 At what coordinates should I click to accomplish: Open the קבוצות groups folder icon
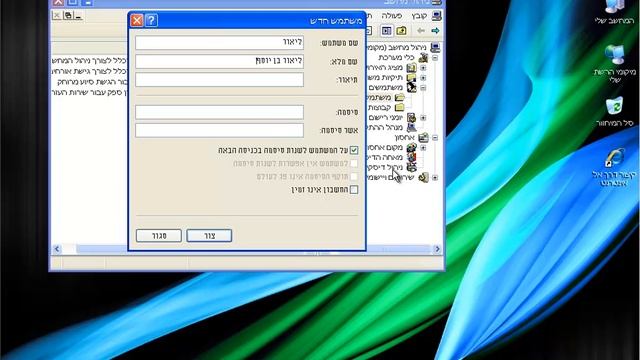click(400, 107)
